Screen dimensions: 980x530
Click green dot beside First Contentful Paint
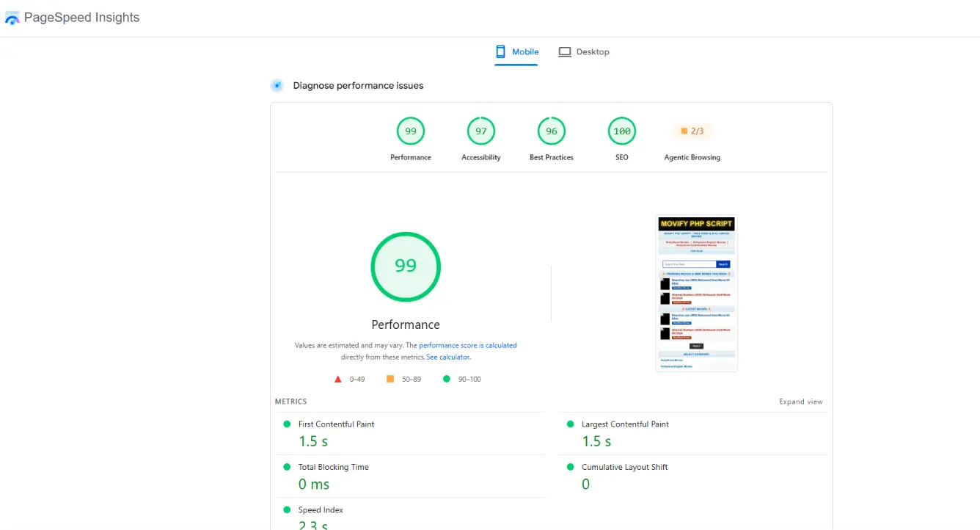coord(287,424)
